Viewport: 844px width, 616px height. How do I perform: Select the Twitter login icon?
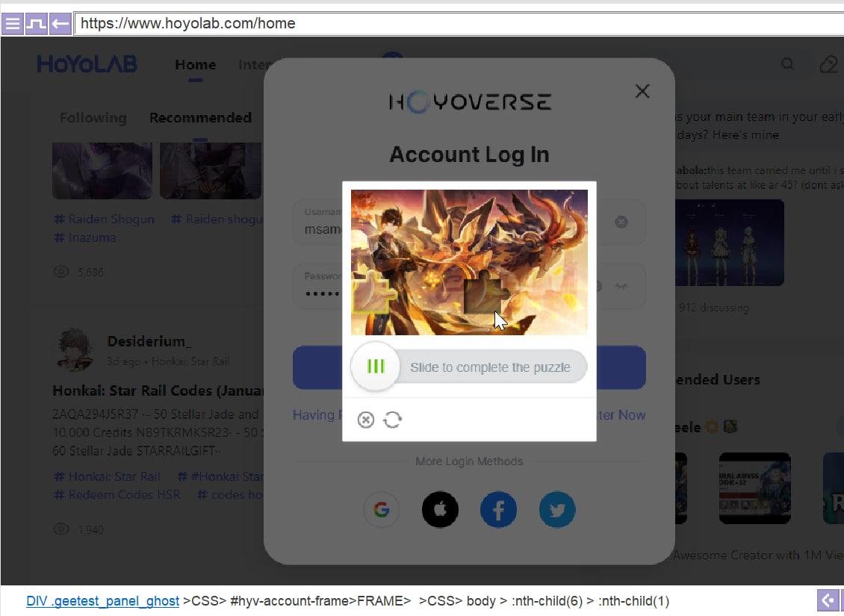(556, 510)
